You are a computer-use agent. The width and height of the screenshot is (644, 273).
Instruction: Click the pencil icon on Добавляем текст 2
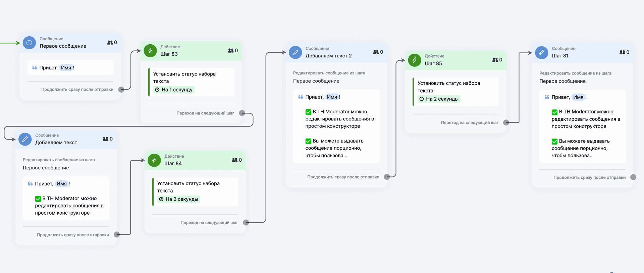295,52
